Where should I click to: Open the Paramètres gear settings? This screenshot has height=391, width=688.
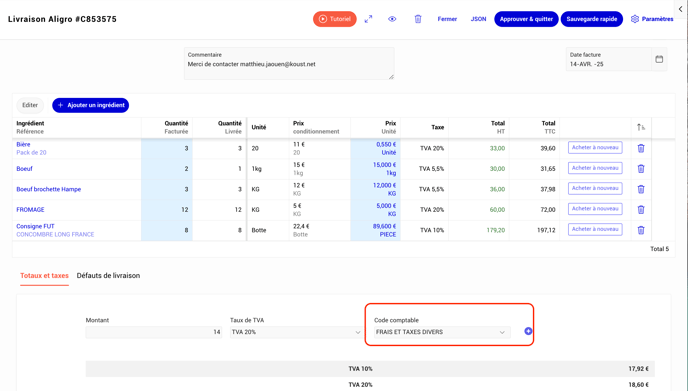(652, 19)
